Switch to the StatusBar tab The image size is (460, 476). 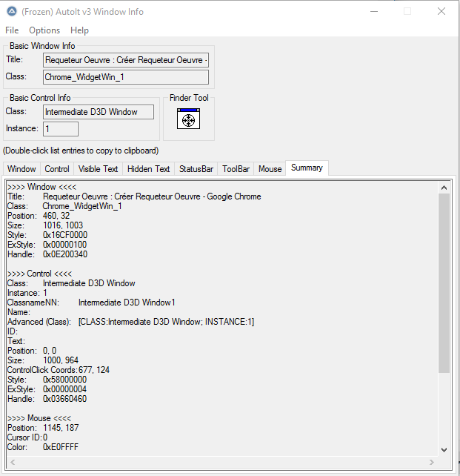[196, 169]
